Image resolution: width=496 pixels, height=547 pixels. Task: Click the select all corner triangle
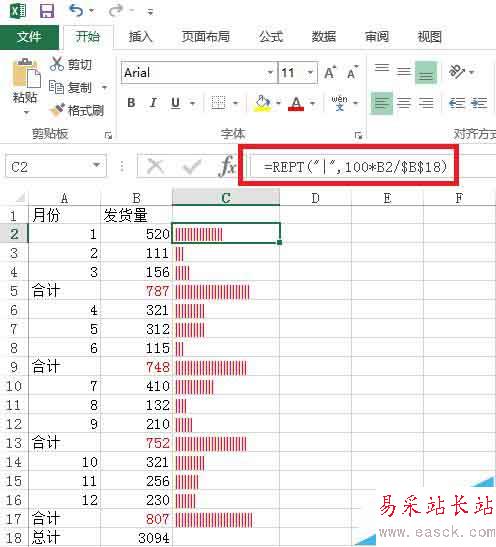click(x=20, y=197)
